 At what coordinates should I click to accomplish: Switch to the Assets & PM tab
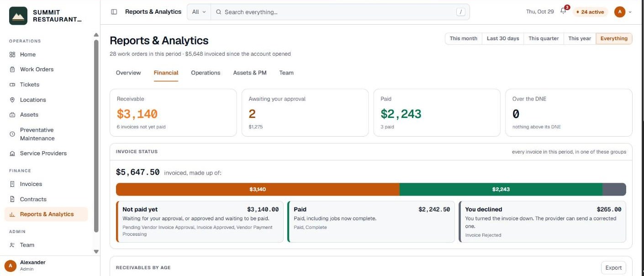click(x=250, y=73)
